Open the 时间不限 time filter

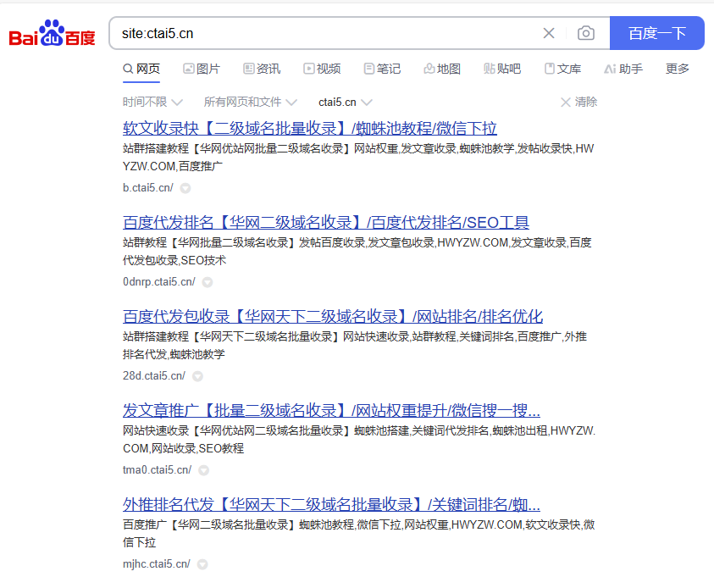point(152,102)
